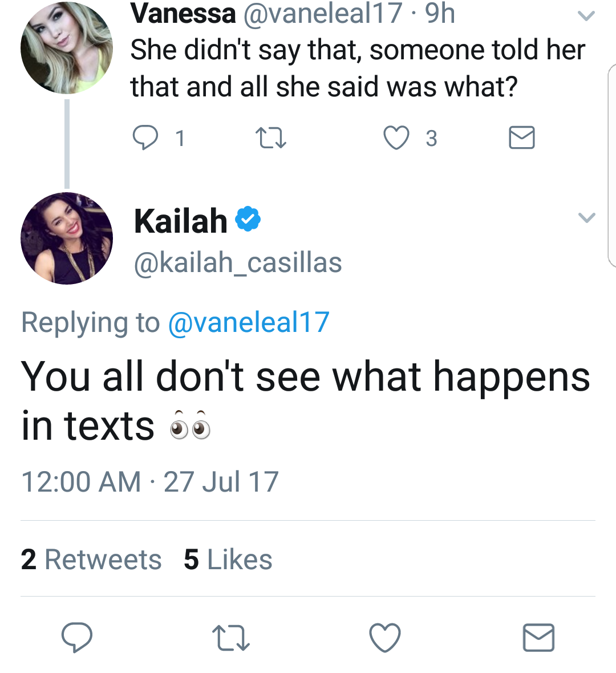616x673 pixels.
Task: Send Vanessa's tweet via direct message envelope
Action: pyautogui.click(x=521, y=138)
